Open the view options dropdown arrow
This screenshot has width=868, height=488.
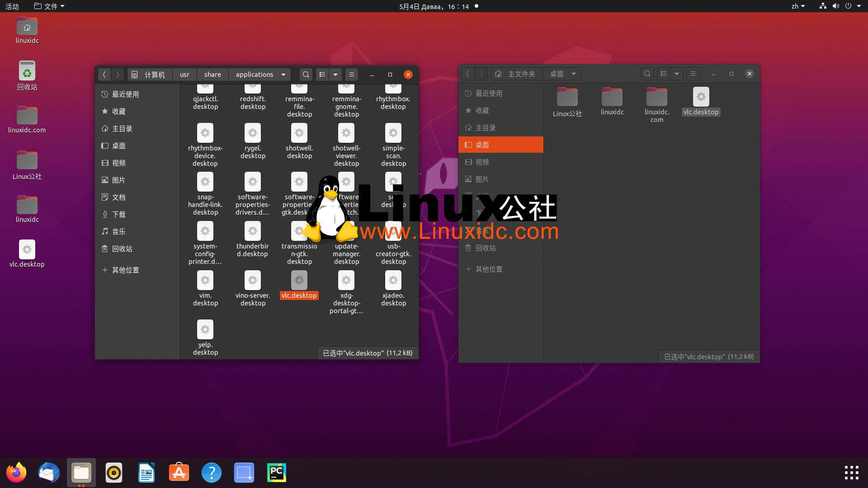coord(335,74)
